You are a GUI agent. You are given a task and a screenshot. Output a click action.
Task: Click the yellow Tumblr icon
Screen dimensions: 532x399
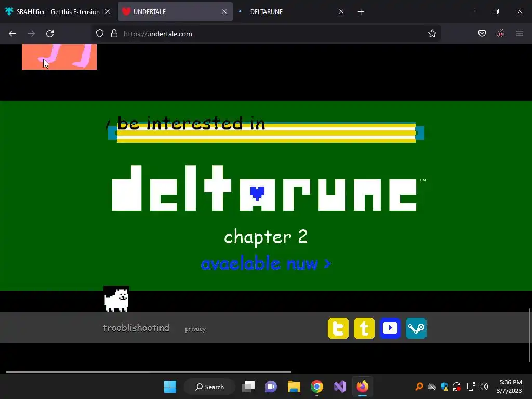click(364, 328)
